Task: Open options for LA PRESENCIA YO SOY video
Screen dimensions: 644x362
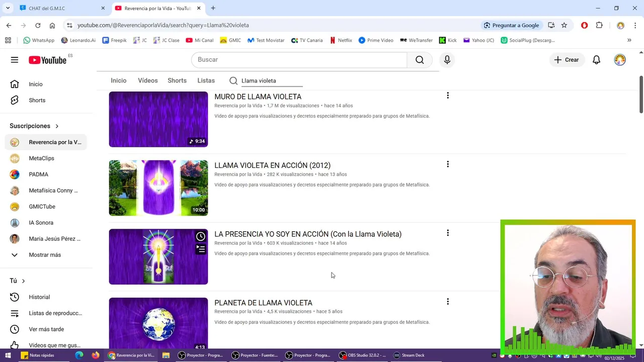Action: pyautogui.click(x=448, y=233)
